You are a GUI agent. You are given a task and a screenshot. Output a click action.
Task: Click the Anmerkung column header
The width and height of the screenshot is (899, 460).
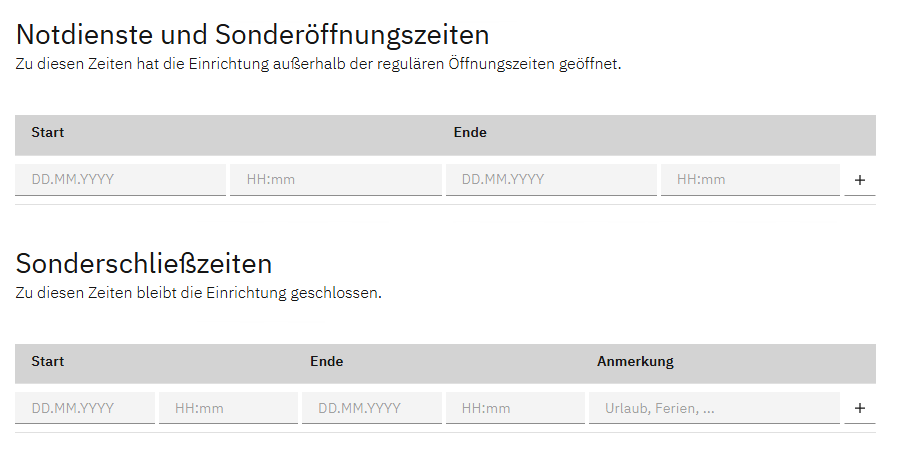tap(635, 361)
